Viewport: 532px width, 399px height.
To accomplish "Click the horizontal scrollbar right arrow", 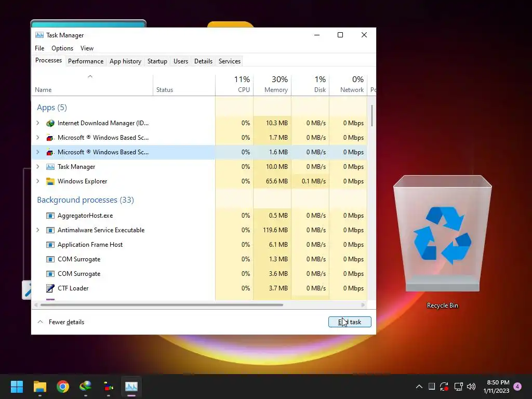I will point(363,304).
